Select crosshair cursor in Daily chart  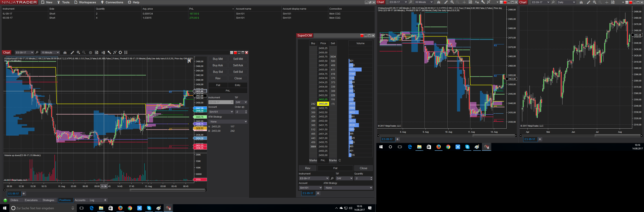pos(607,2)
